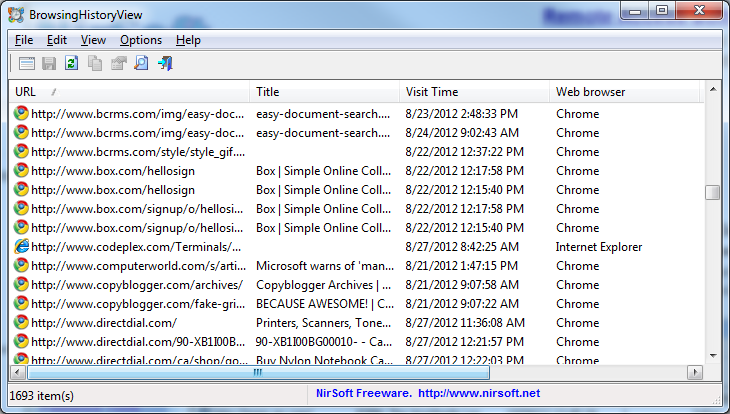Viewport: 730px width, 414px height.
Task: Click visit time 8/27/2012 11:36:08 AM
Action: (x=465, y=323)
